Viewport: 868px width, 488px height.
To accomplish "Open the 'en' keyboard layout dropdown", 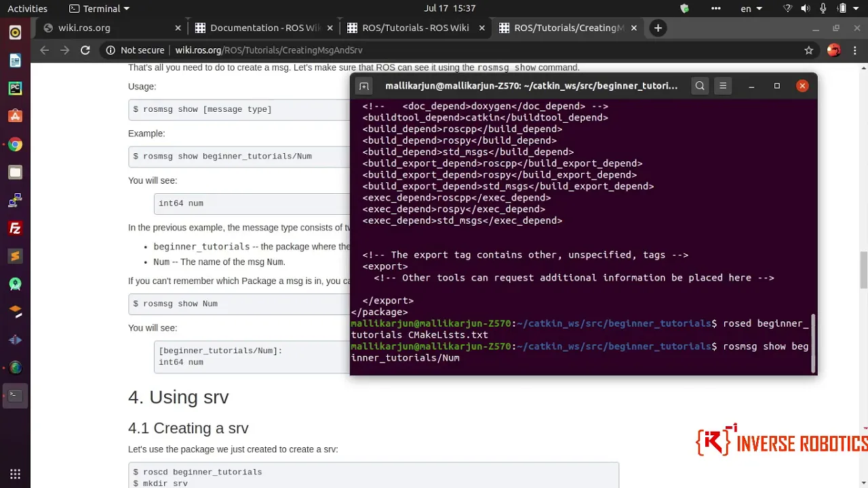I will point(751,9).
